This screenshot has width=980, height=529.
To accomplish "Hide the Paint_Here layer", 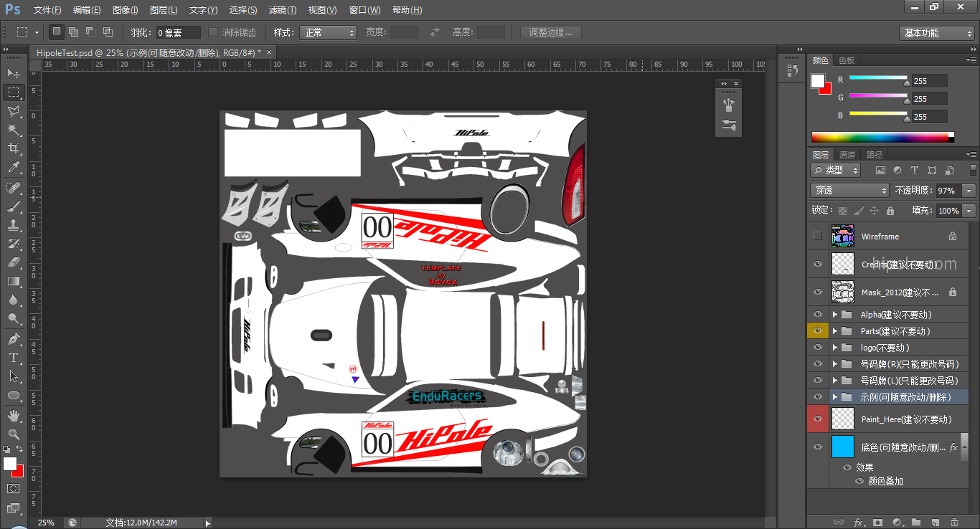I will click(817, 419).
